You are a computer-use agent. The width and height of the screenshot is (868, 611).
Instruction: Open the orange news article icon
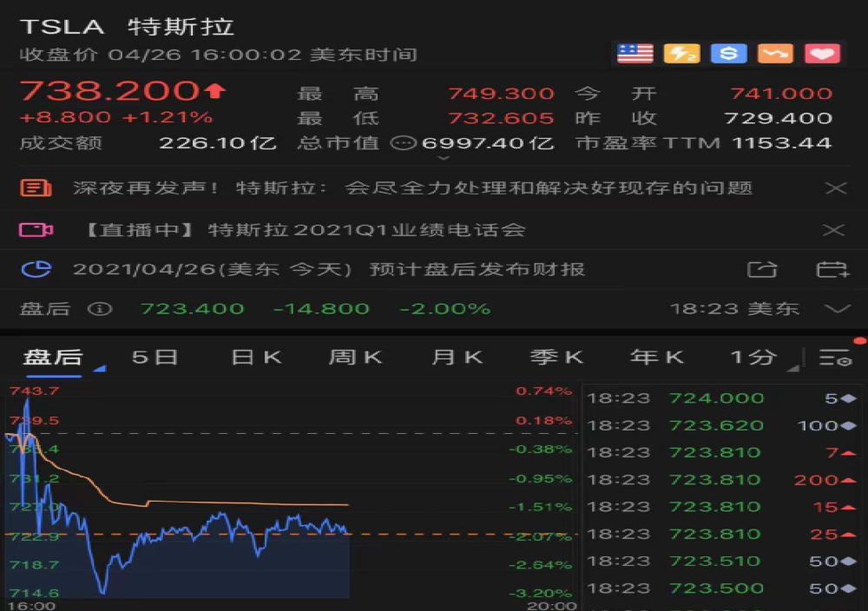[36, 188]
